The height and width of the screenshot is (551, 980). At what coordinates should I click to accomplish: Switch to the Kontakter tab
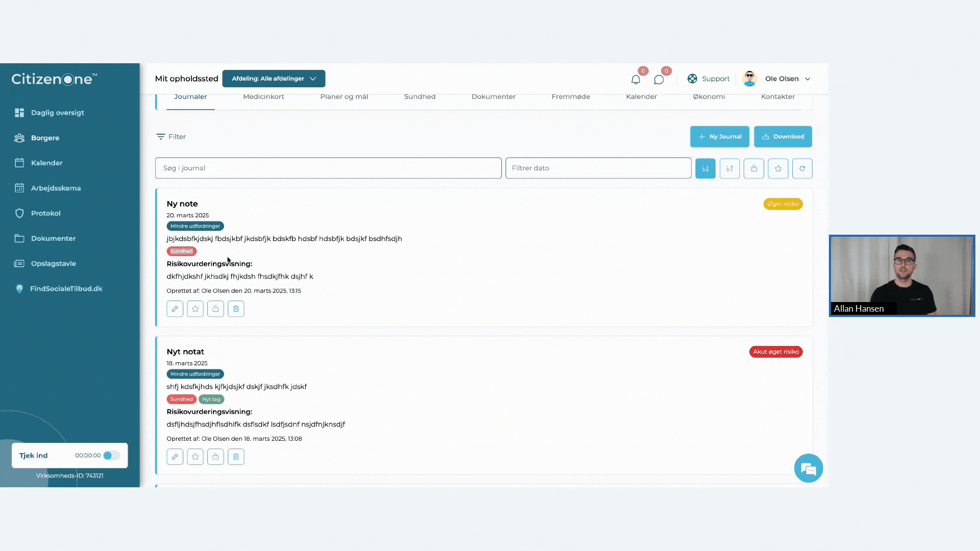coord(777,97)
